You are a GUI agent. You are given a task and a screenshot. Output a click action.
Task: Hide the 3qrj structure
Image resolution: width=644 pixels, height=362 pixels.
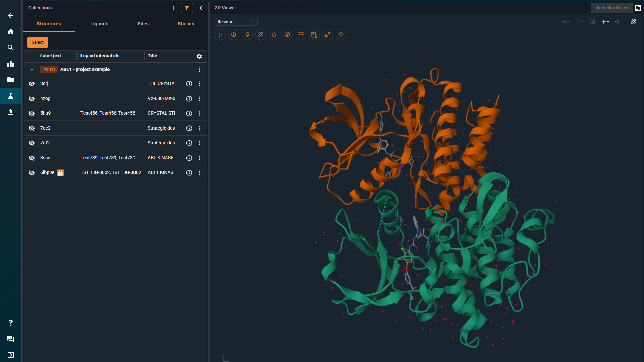[x=32, y=84]
